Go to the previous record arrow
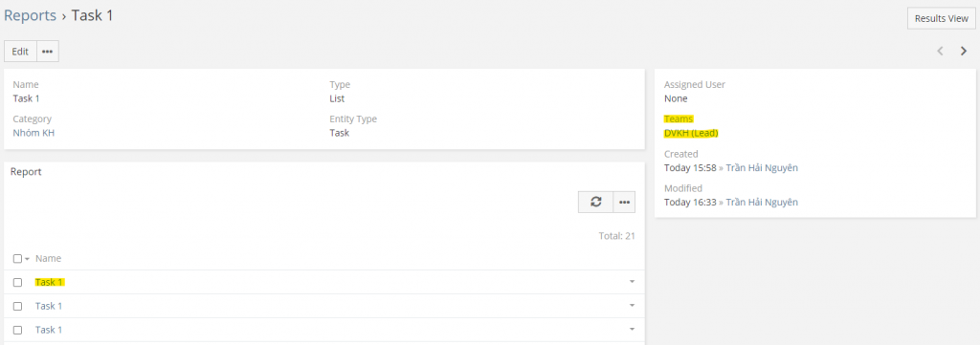The image size is (980, 345). (940, 52)
